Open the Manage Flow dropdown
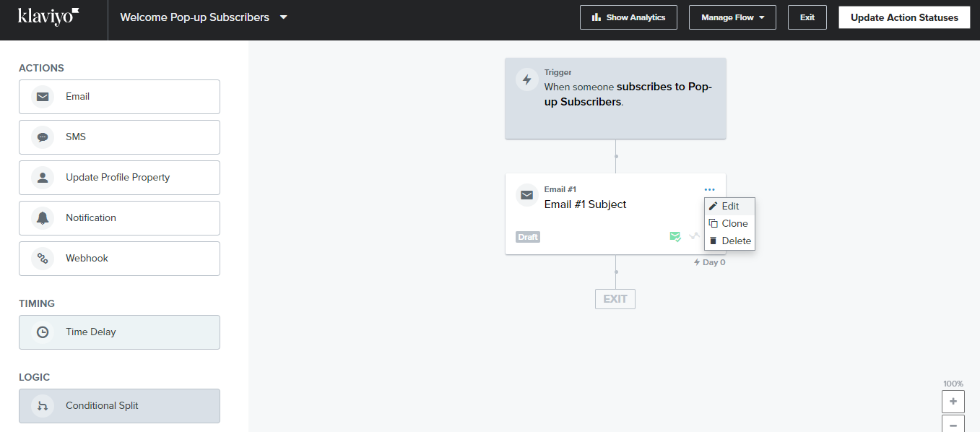This screenshot has width=980, height=432. coord(732,17)
